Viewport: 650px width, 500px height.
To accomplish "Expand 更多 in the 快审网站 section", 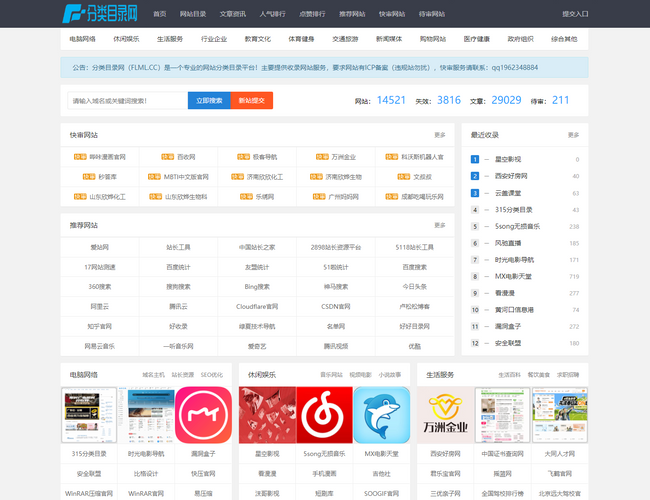I will 440,135.
